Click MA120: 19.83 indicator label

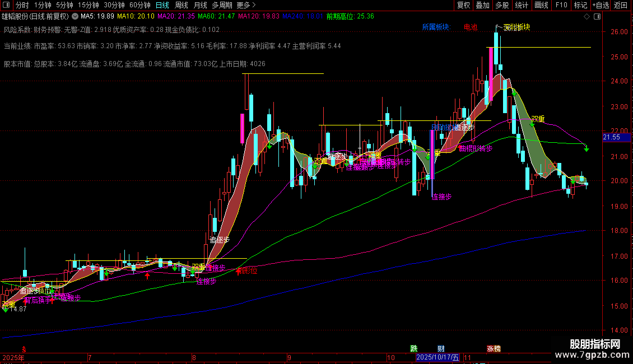(x=259, y=17)
